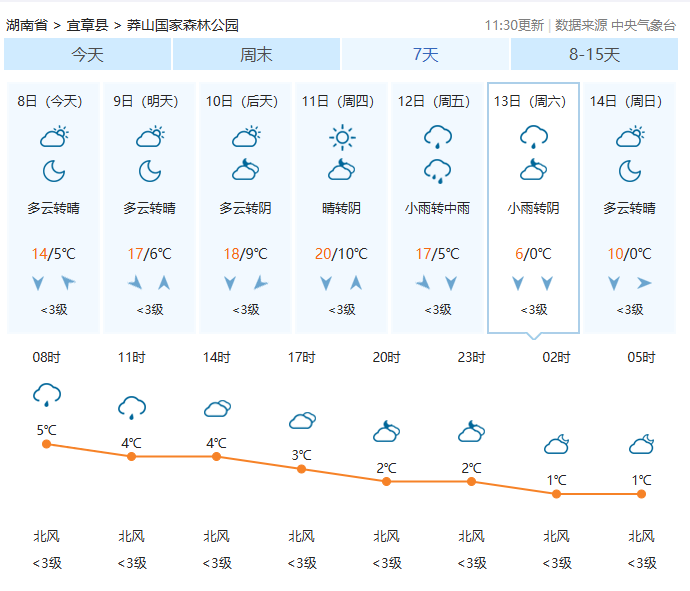Click the cloudy night icon for 10日 (后天)
The image size is (690, 591).
coord(246,171)
